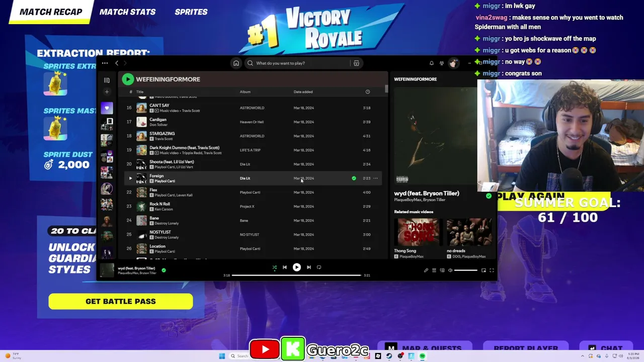The height and width of the screenshot is (362, 644).
Task: Open the Spotify profile avatar menu
Action: pyautogui.click(x=453, y=63)
